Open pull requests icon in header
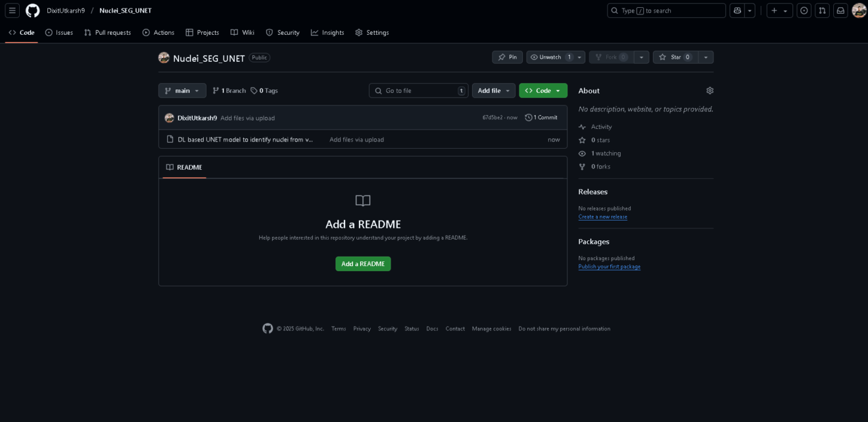The image size is (868, 422). click(822, 11)
